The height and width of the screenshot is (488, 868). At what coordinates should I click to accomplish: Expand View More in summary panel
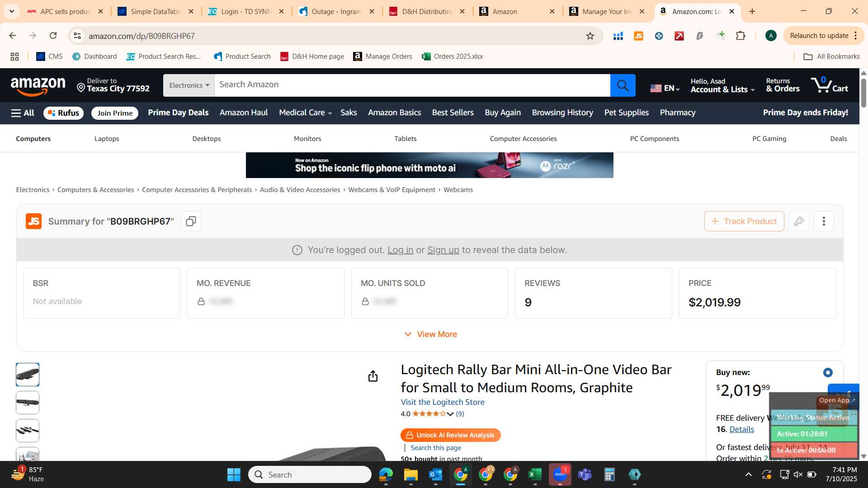430,334
